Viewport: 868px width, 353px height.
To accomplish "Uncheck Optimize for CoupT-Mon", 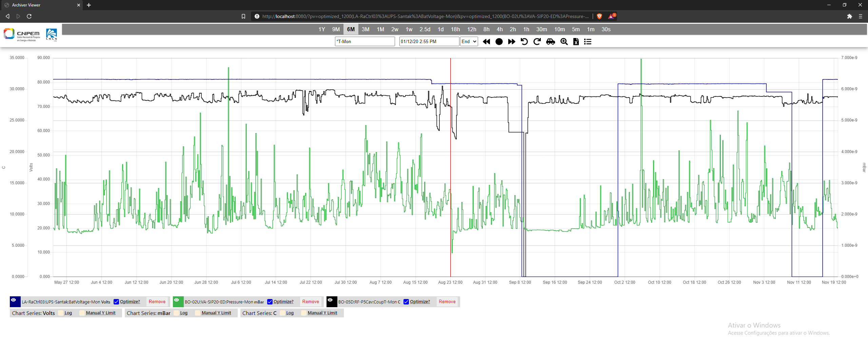I will tap(406, 302).
